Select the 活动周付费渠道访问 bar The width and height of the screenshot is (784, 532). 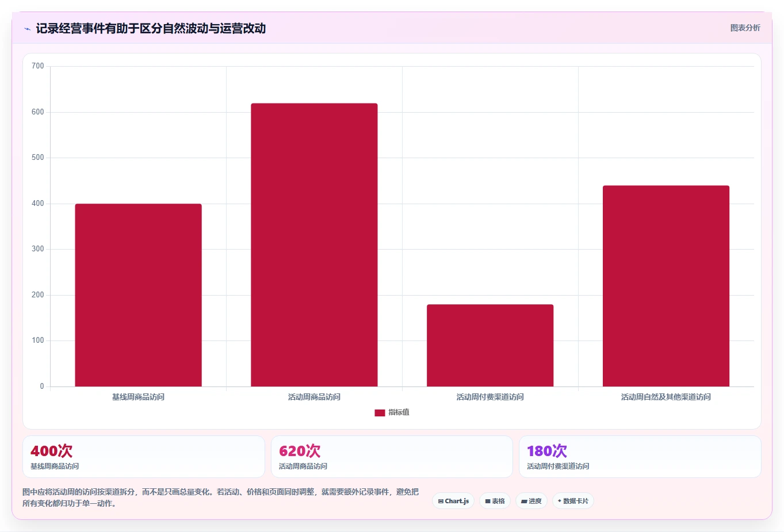(490, 345)
